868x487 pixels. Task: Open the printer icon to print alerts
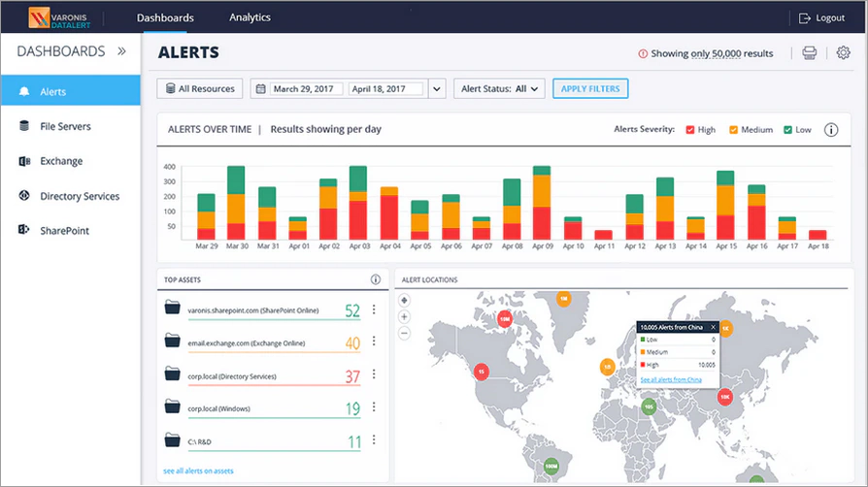pyautogui.click(x=810, y=53)
